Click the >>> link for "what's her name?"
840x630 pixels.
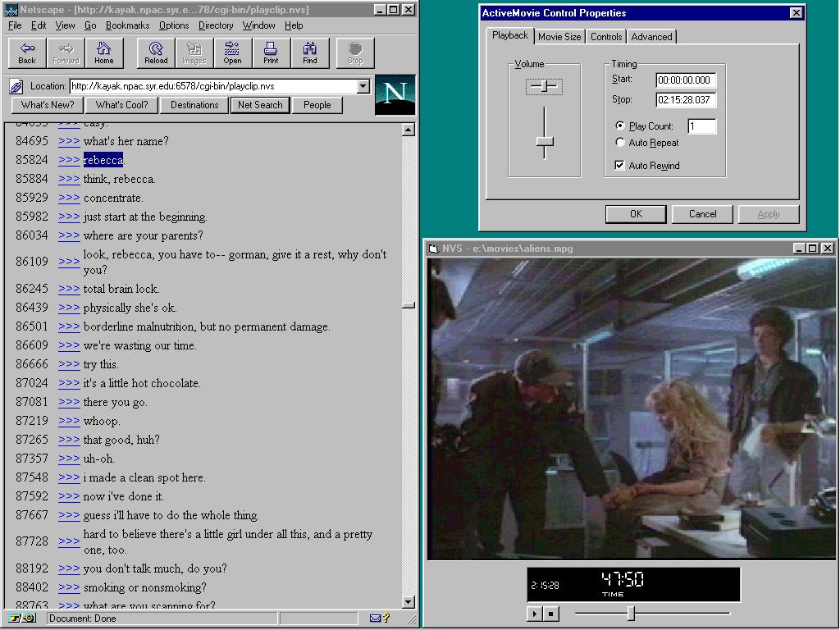pos(69,141)
